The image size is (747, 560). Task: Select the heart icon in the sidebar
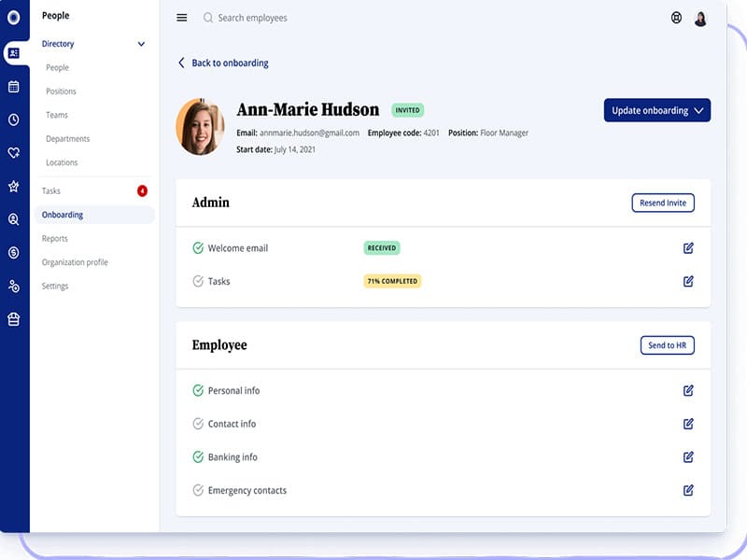point(14,153)
